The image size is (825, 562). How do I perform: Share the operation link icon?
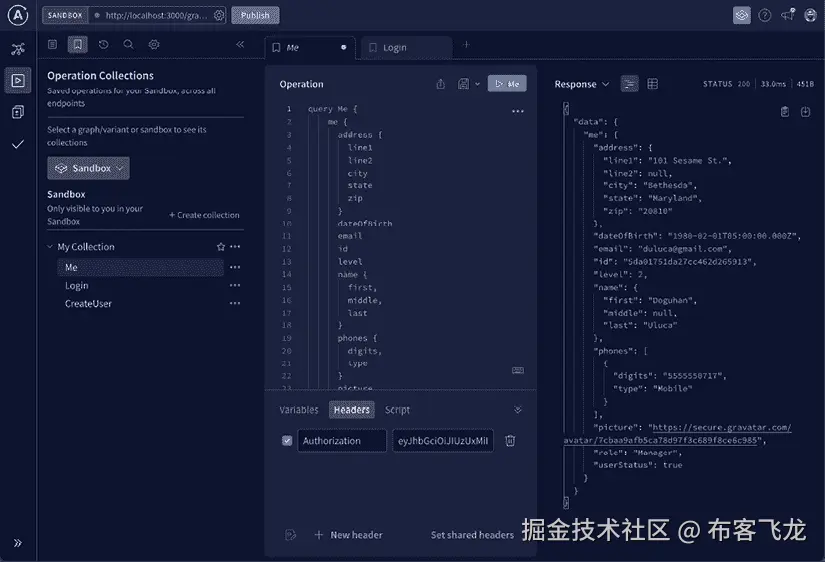(440, 84)
